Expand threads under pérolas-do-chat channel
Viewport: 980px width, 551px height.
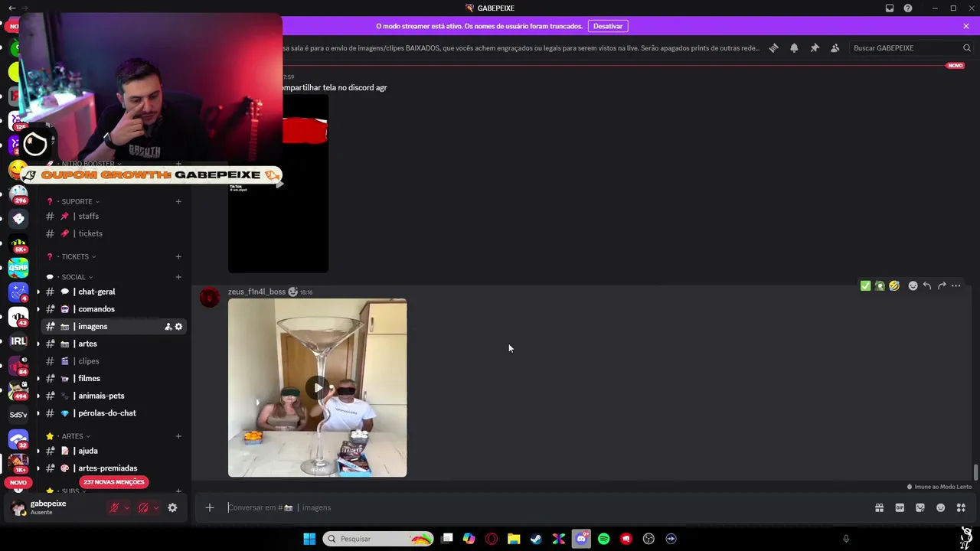(x=38, y=413)
